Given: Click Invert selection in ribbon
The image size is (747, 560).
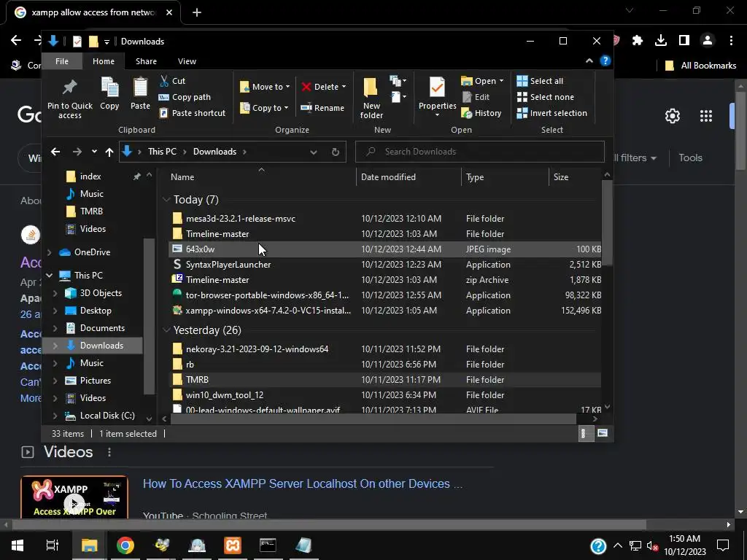Looking at the screenshot, I should tap(552, 113).
